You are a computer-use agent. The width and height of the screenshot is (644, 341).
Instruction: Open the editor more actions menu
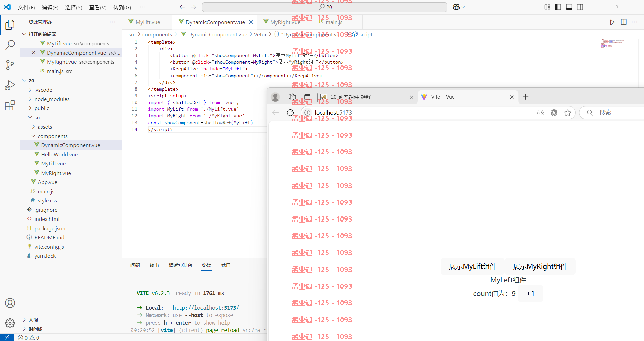point(634,22)
